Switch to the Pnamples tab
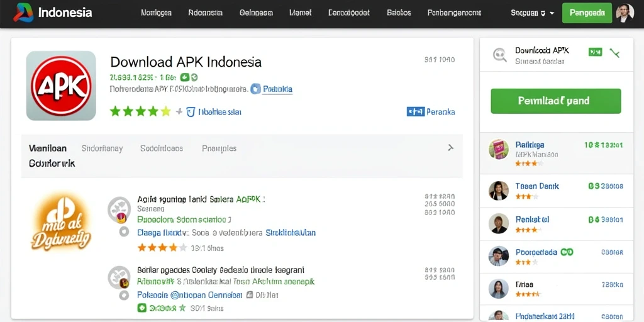Screen dimensions: 644x322 click(x=219, y=148)
